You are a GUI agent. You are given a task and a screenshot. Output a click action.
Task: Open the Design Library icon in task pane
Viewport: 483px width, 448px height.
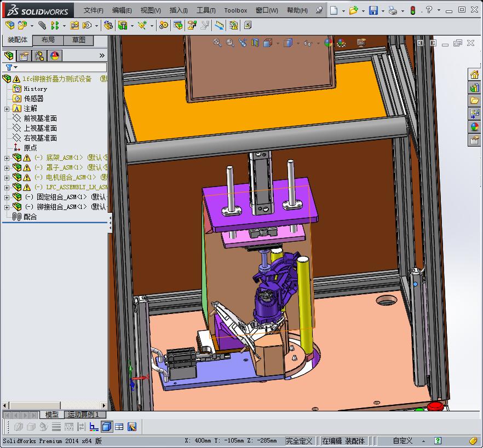tap(474, 88)
